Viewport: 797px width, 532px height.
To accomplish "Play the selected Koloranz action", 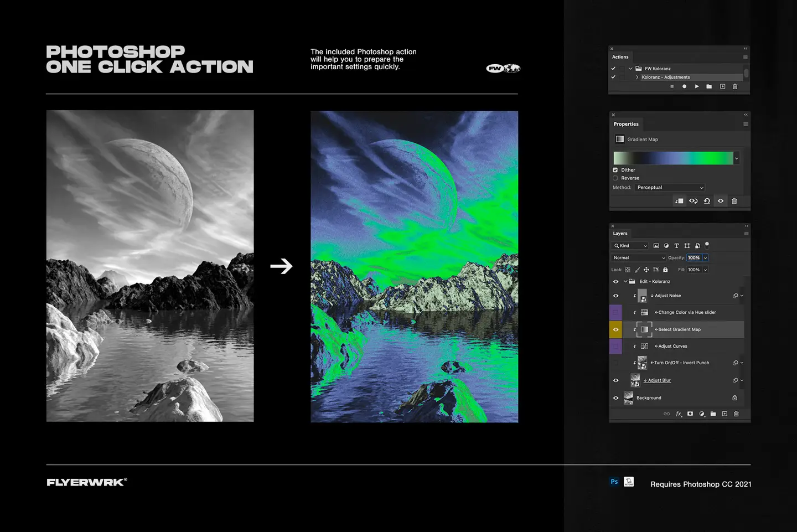I will 697,86.
